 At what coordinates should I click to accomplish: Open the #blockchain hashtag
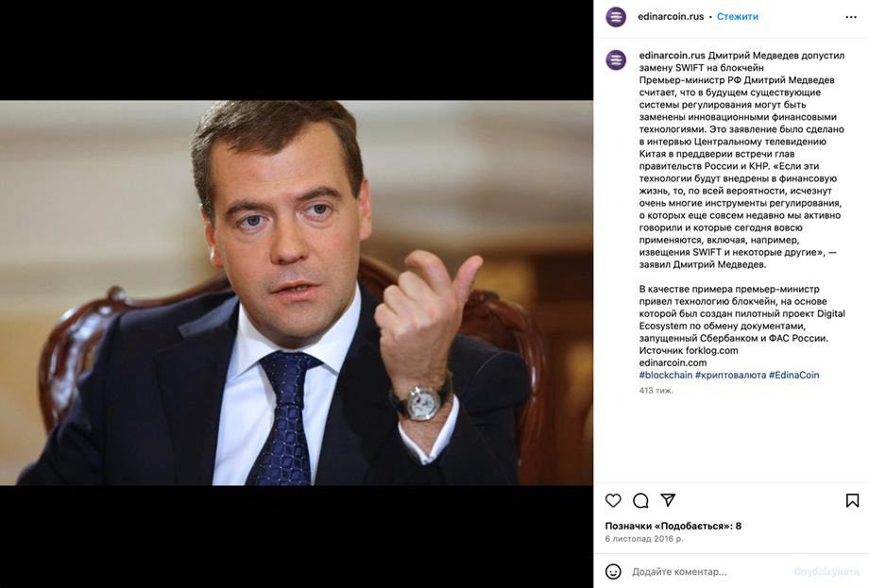[666, 375]
